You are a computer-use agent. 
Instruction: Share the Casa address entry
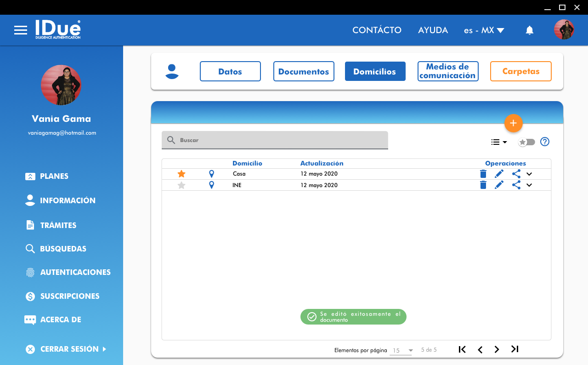(x=516, y=174)
